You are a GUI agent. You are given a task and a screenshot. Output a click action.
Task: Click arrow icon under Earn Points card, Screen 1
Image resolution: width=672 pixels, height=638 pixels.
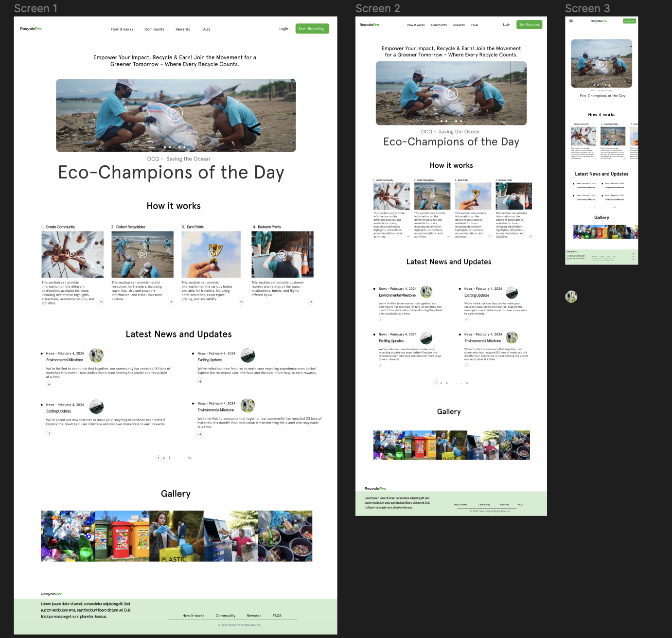click(241, 302)
